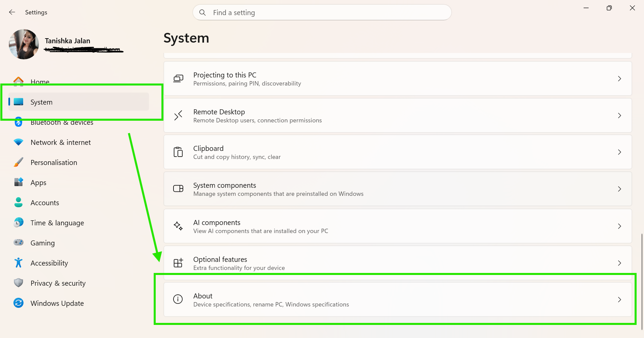644x338 pixels.
Task: Click the Find a setting search box
Action: pyautogui.click(x=322, y=12)
